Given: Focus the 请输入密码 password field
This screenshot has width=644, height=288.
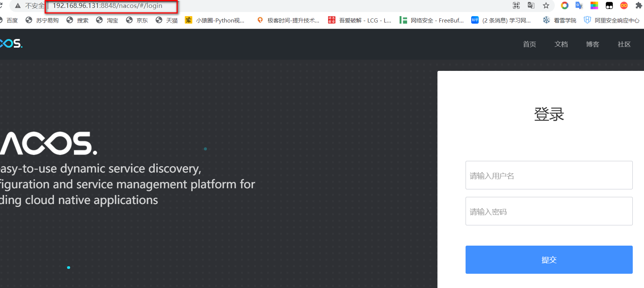Looking at the screenshot, I should [549, 211].
